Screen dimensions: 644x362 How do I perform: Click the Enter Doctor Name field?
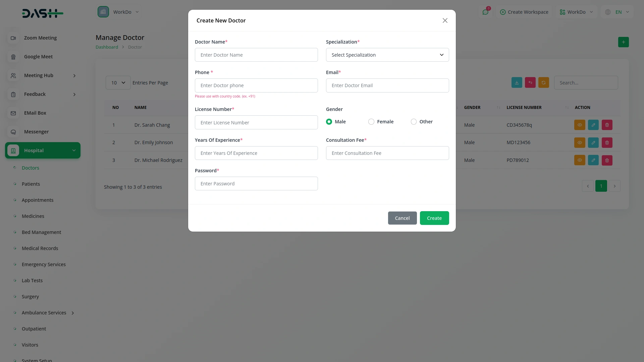point(256,55)
